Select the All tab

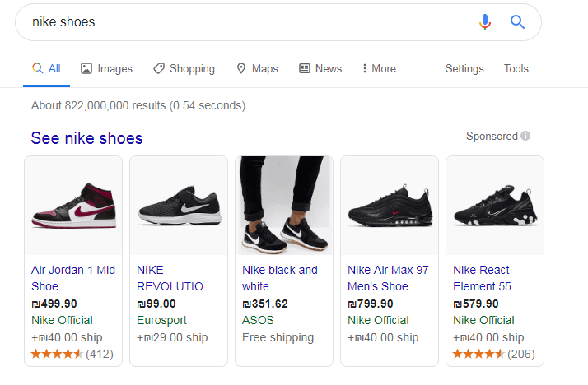tap(46, 69)
